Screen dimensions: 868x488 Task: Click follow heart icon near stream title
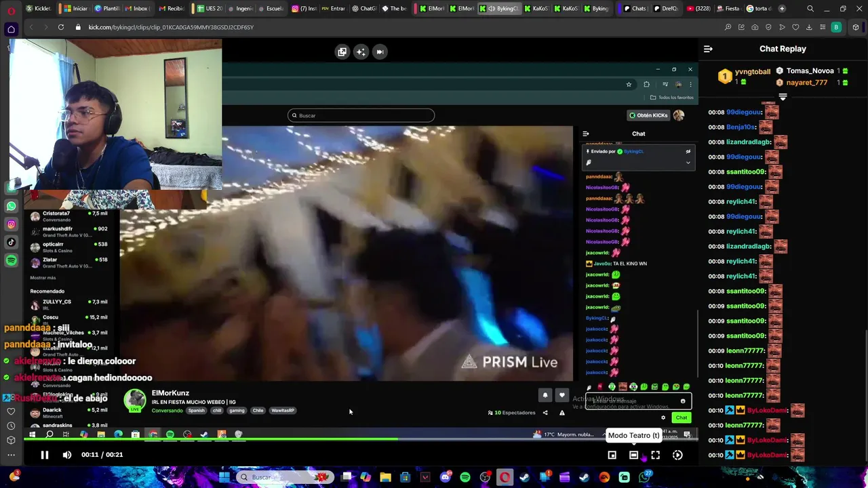click(561, 395)
